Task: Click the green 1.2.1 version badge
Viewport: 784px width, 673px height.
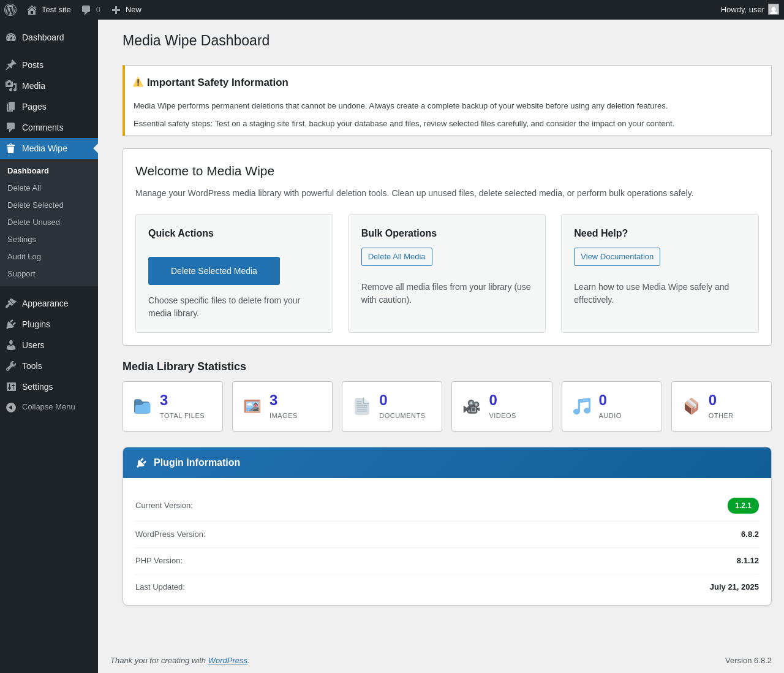Action: tap(743, 506)
